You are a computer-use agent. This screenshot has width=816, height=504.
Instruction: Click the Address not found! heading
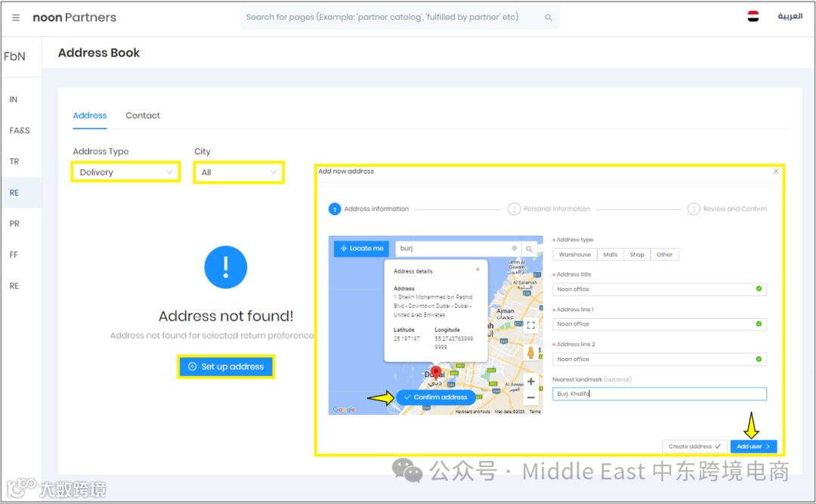(226, 316)
